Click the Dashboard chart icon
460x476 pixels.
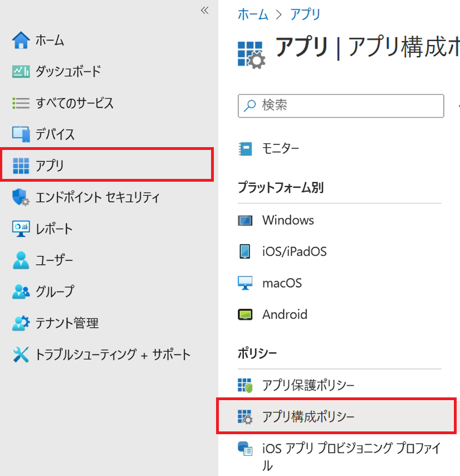click(x=21, y=72)
